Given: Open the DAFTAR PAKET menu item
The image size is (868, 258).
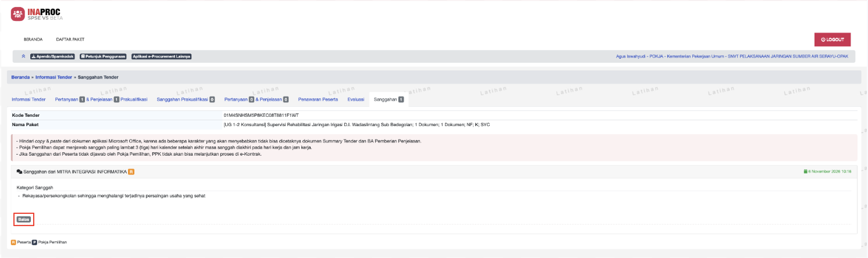Looking at the screenshot, I should 70,40.
